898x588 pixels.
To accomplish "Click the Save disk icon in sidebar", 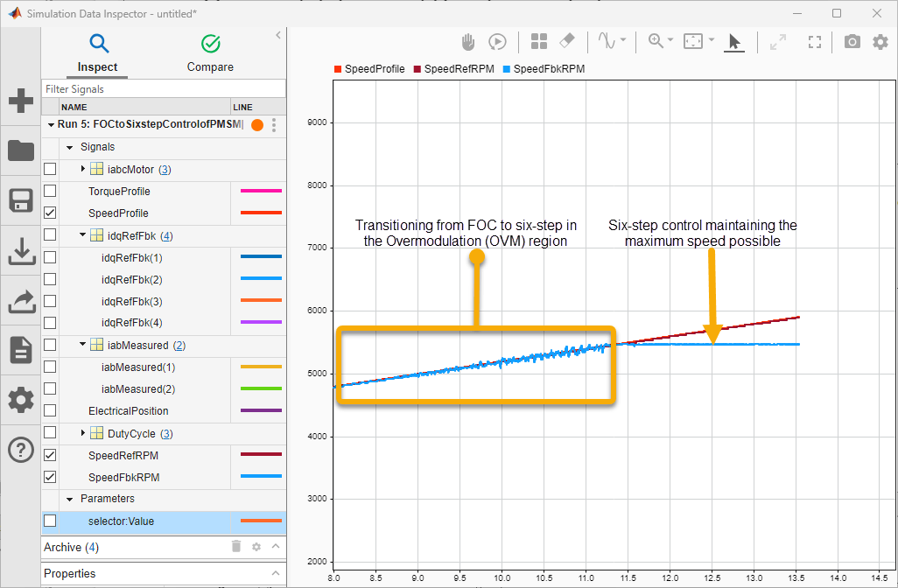I will click(20, 200).
